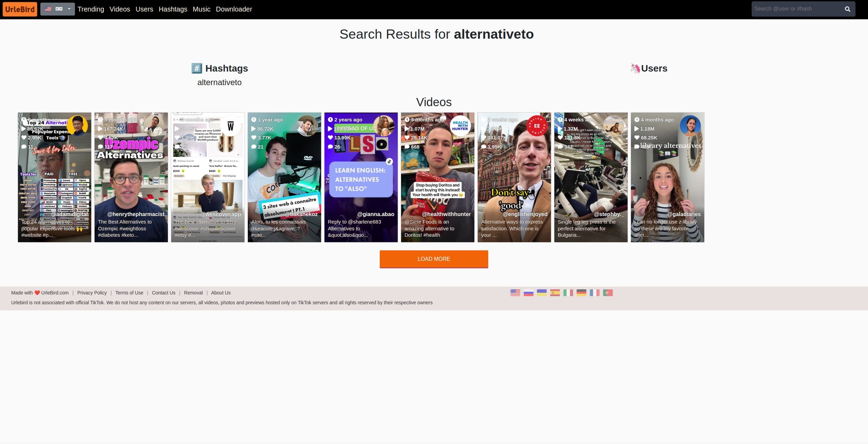Screen dimensions: 868x444
Task: Click the magnifier search icon
Action: (x=847, y=9)
